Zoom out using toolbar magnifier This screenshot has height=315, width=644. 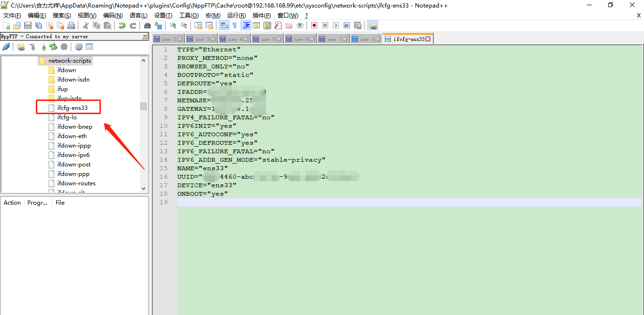coord(183,25)
